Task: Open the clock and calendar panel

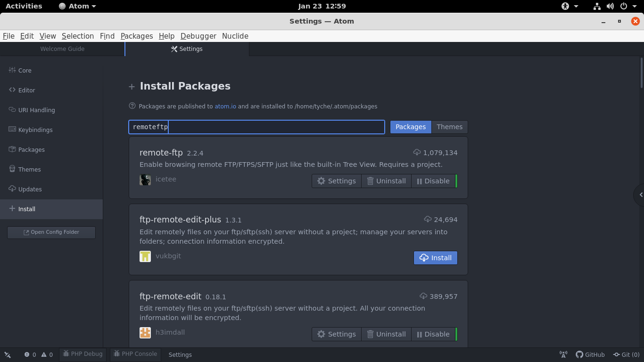Action: pos(322,6)
